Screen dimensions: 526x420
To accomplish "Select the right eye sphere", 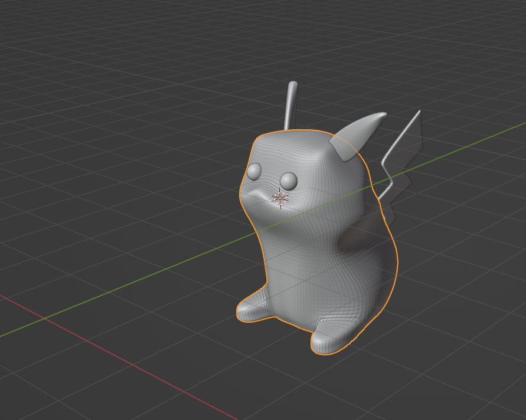I will pyautogui.click(x=289, y=181).
